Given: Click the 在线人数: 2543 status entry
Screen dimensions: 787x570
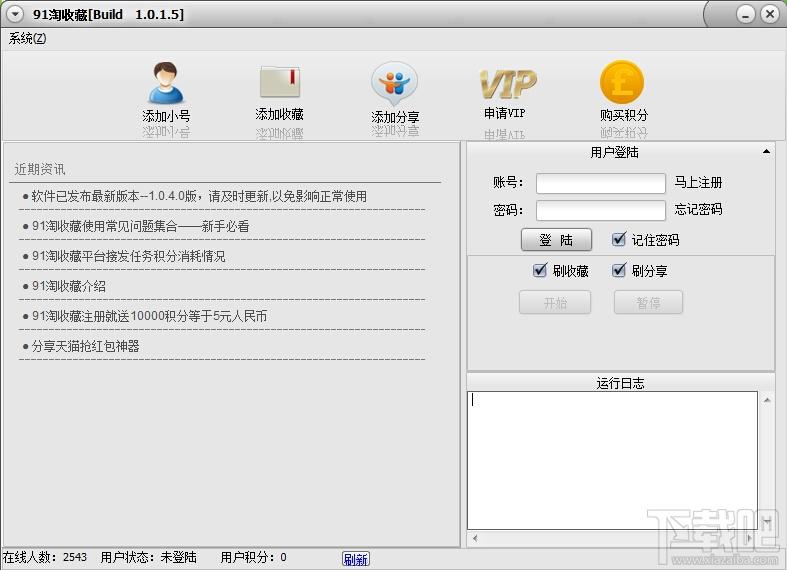Looking at the screenshot, I should click(x=45, y=557).
